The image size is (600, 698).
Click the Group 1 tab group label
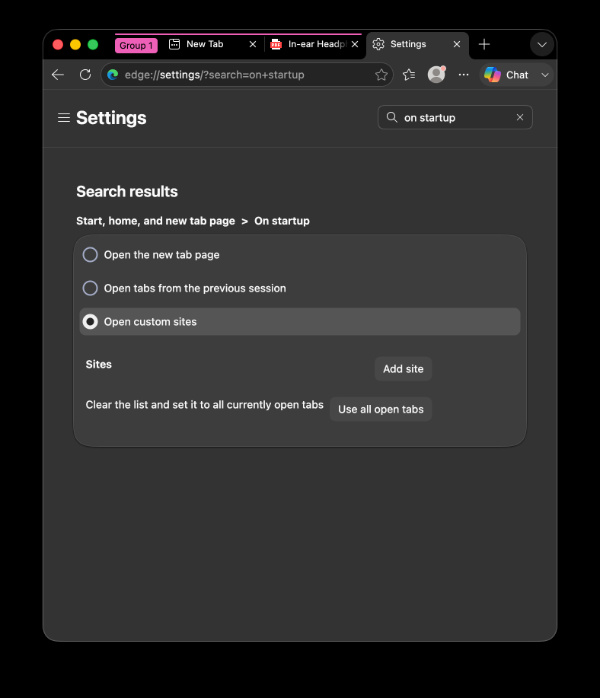[136, 45]
